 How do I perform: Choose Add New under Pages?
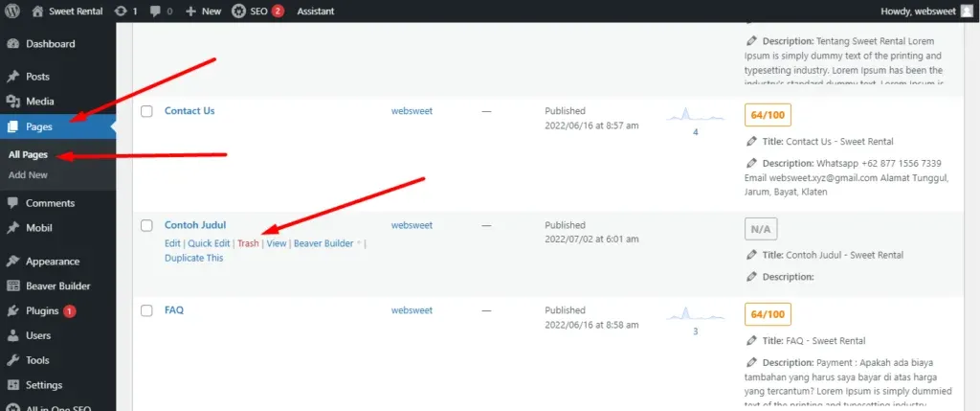coord(28,175)
